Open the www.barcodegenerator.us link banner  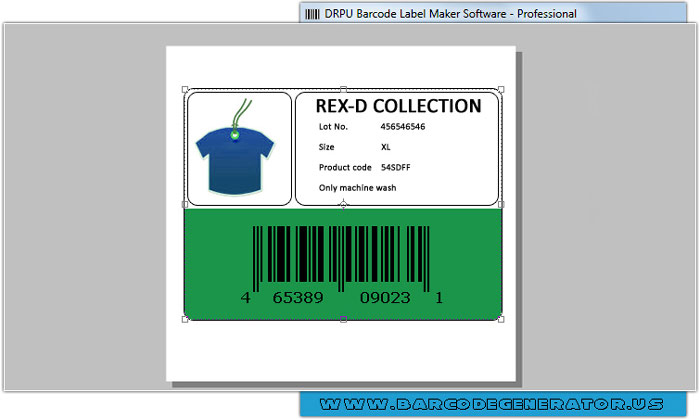pyautogui.click(x=493, y=404)
